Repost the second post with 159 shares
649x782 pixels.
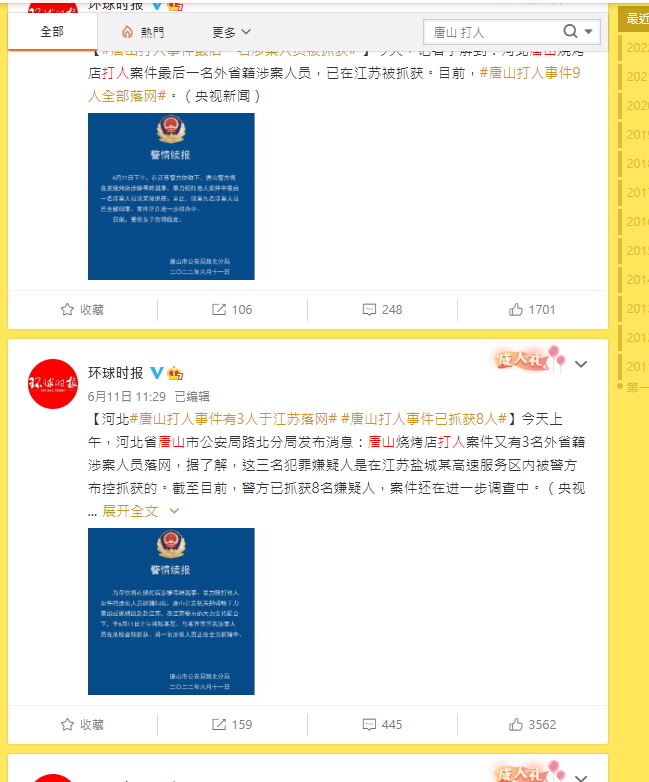[232, 725]
